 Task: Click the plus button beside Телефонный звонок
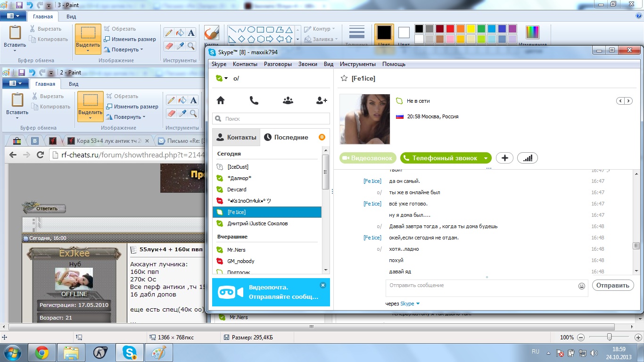[504, 158]
